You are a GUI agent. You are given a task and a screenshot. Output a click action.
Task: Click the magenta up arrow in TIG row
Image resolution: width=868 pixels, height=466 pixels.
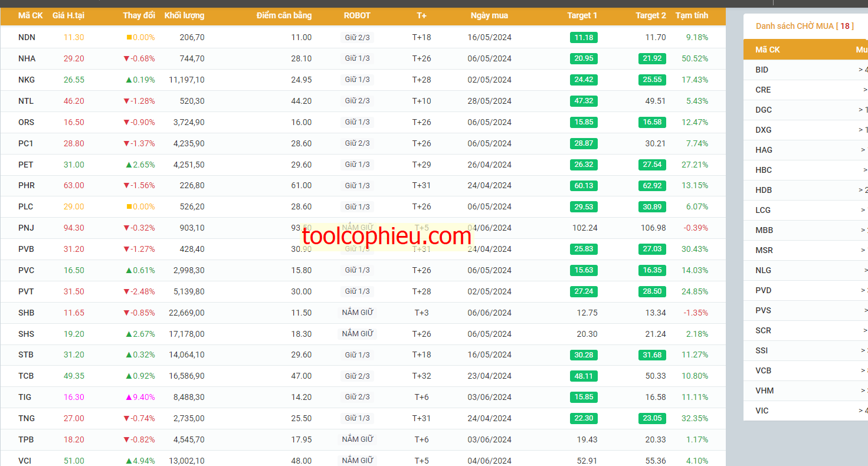coord(129,397)
